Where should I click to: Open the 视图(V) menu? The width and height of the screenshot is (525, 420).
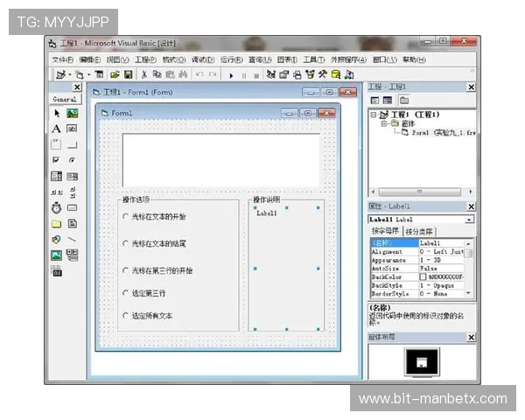pos(117,60)
